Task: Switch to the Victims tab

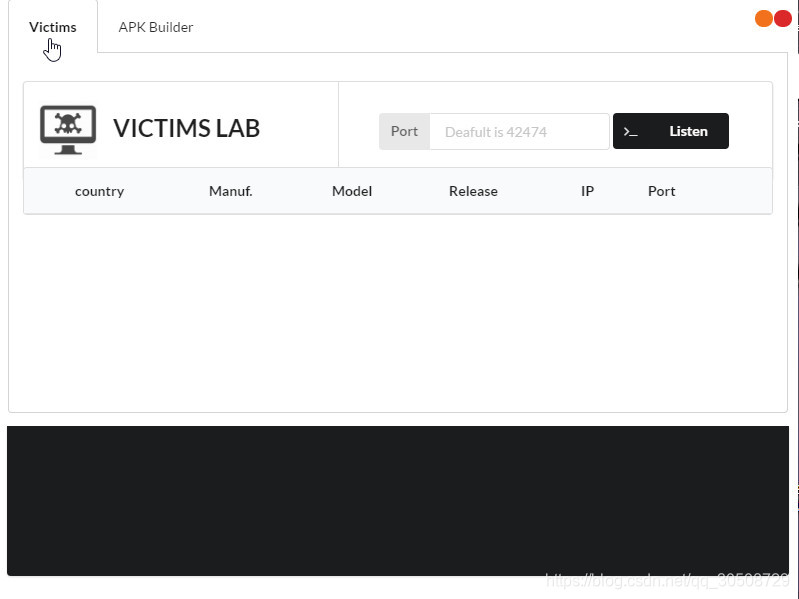Action: pos(52,27)
